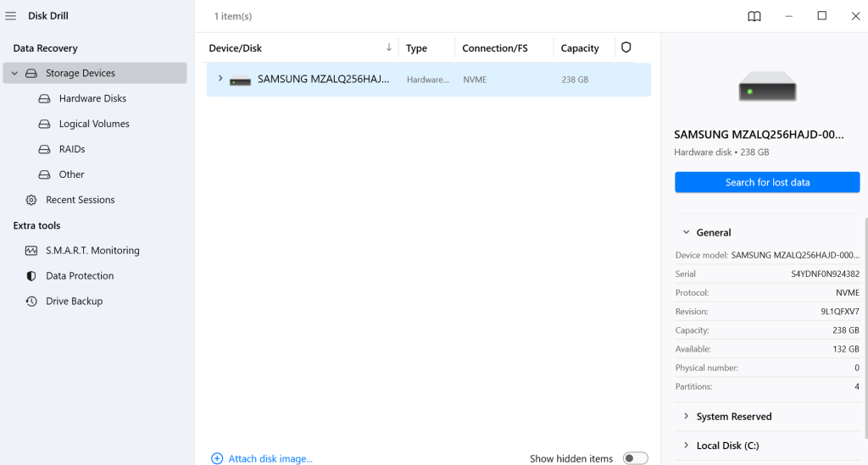Image resolution: width=868 pixels, height=465 pixels.
Task: Collapse the General section chevron
Action: point(686,232)
